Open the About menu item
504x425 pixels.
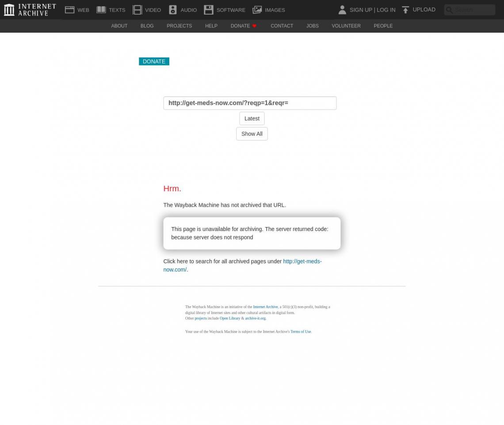click(x=119, y=26)
